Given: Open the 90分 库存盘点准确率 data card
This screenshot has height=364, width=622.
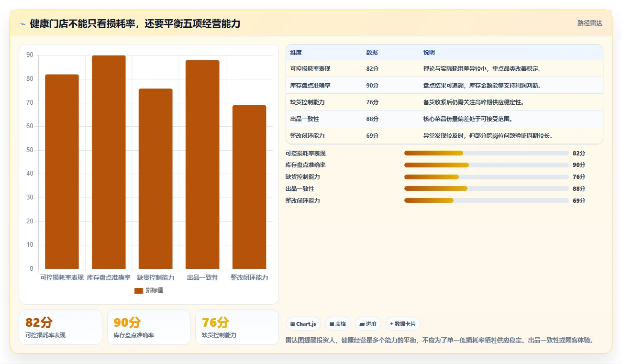Looking at the screenshot, I should coord(149,327).
